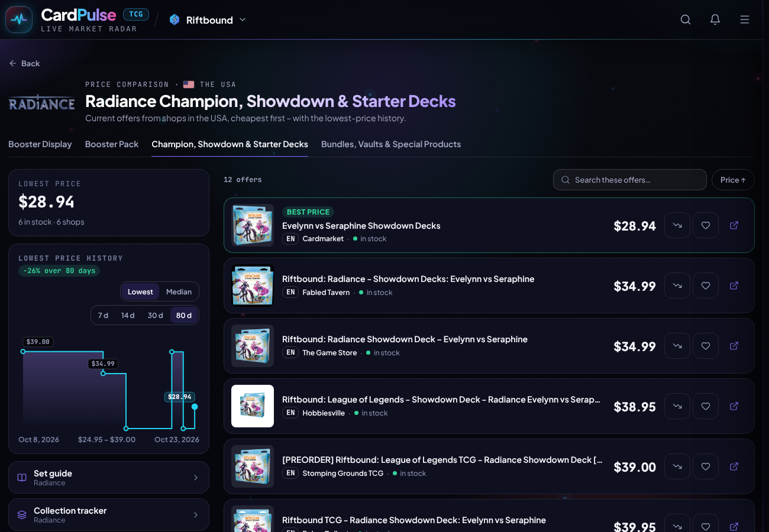Screen dimensions: 769x532
Task: Select Champion, Showdown & Starter Decks tab
Action: click(230, 144)
